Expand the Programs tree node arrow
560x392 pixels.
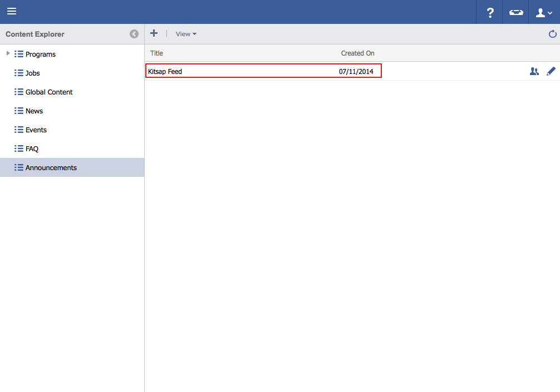pyautogui.click(x=8, y=53)
